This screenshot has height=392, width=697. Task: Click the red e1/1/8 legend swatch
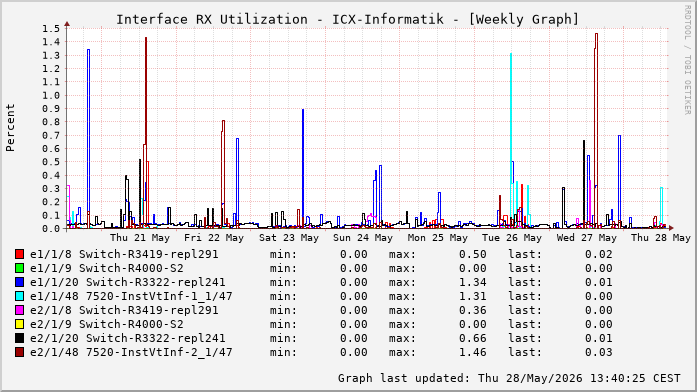pyautogui.click(x=19, y=254)
